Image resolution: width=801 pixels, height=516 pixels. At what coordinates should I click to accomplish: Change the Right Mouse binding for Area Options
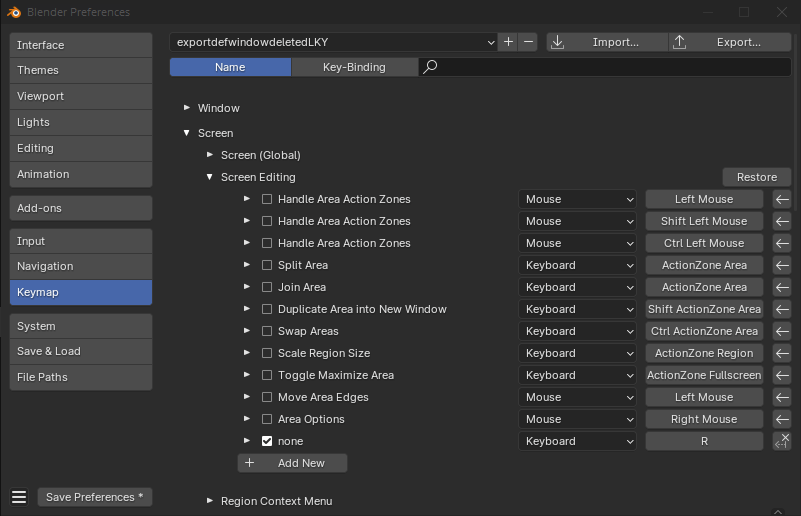[x=704, y=419]
